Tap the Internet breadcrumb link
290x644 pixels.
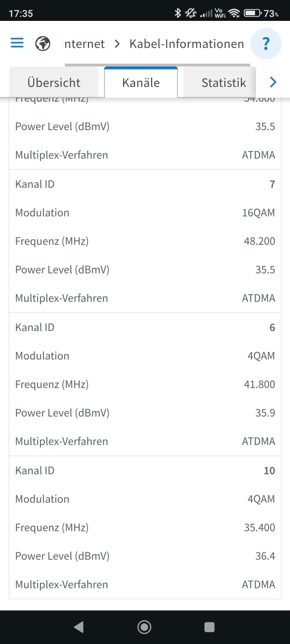pos(84,44)
